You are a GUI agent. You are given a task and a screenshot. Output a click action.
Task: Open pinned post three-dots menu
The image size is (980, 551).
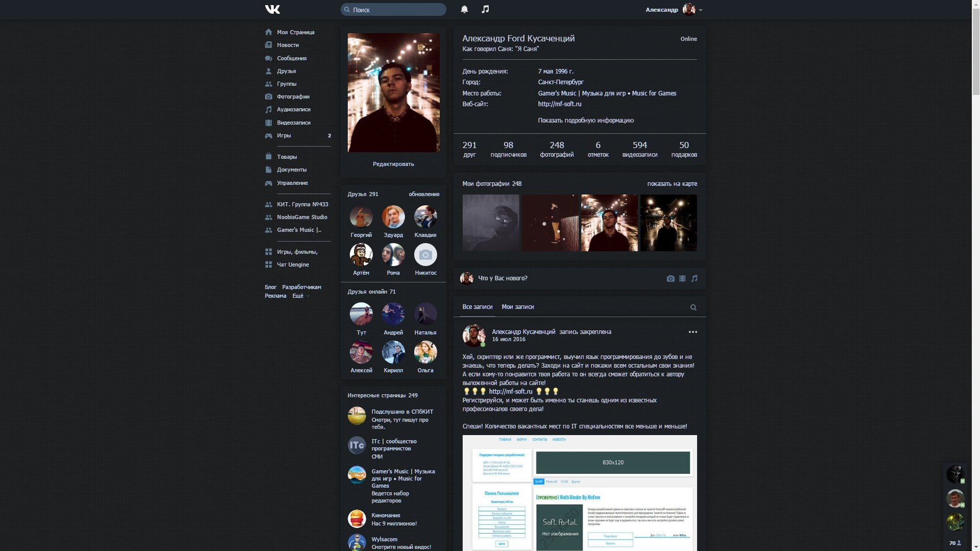tap(692, 332)
